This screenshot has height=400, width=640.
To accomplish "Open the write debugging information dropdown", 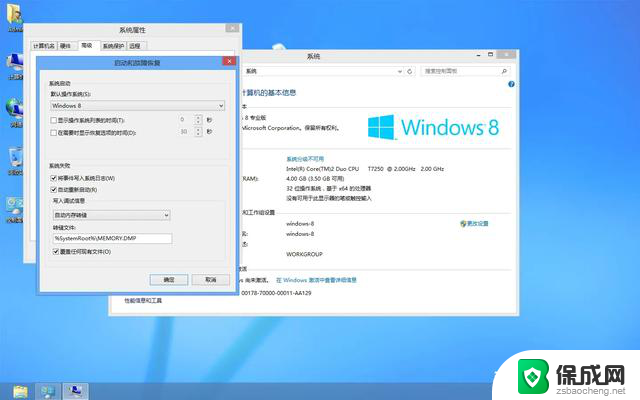I will [x=111, y=215].
